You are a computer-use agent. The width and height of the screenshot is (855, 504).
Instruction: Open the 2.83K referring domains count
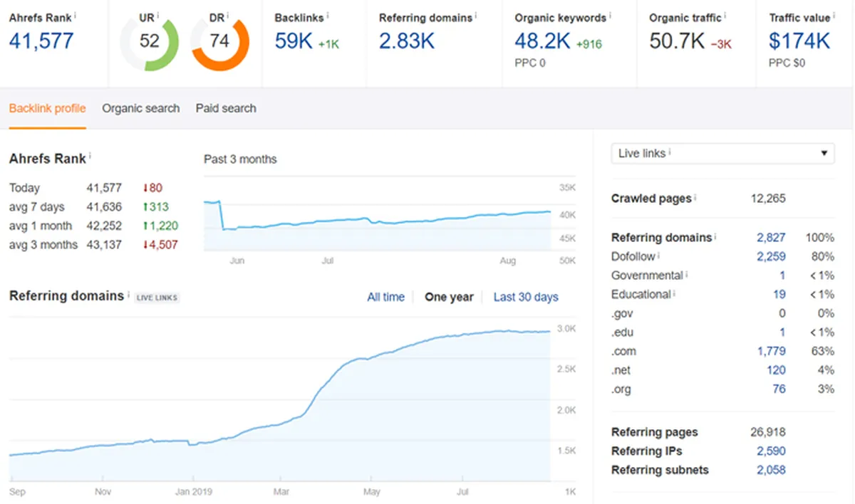pos(407,41)
